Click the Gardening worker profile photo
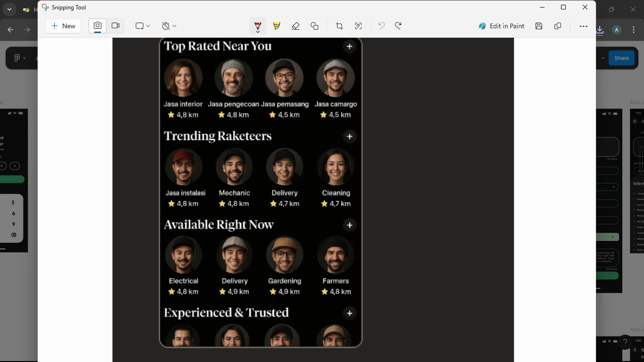The width and height of the screenshot is (644, 362). pyautogui.click(x=285, y=255)
